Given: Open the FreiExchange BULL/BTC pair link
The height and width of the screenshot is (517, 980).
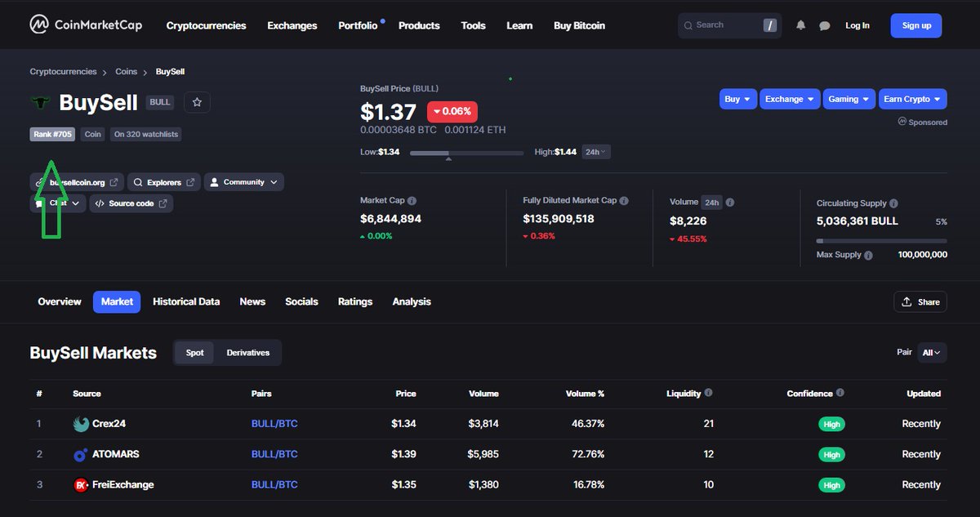Looking at the screenshot, I should [274, 485].
